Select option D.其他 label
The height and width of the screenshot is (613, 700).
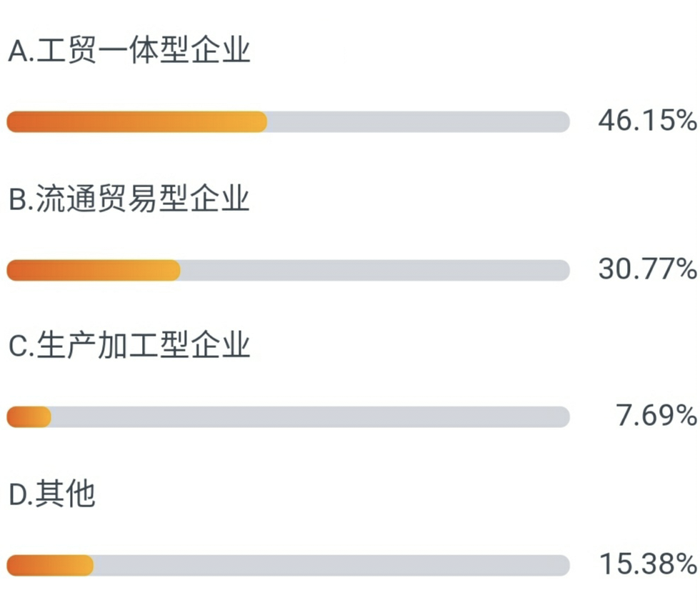tap(51, 494)
